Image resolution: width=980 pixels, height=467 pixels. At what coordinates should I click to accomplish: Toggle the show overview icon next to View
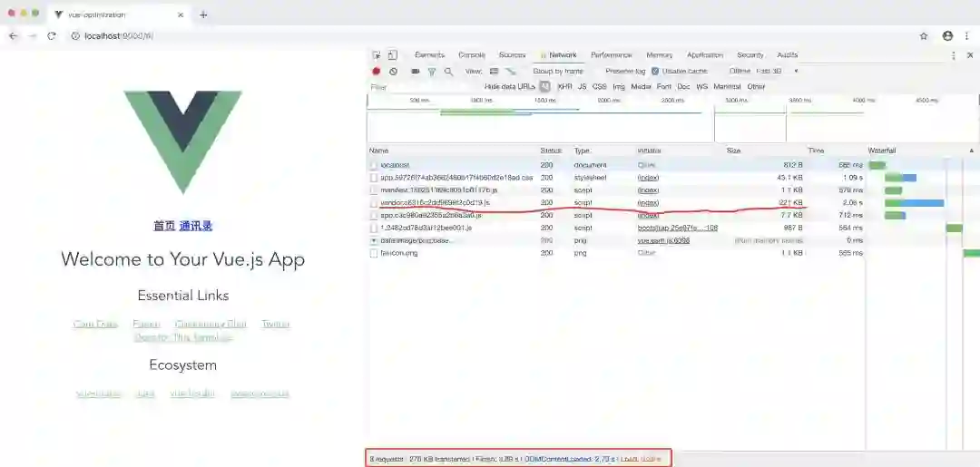tap(511, 71)
